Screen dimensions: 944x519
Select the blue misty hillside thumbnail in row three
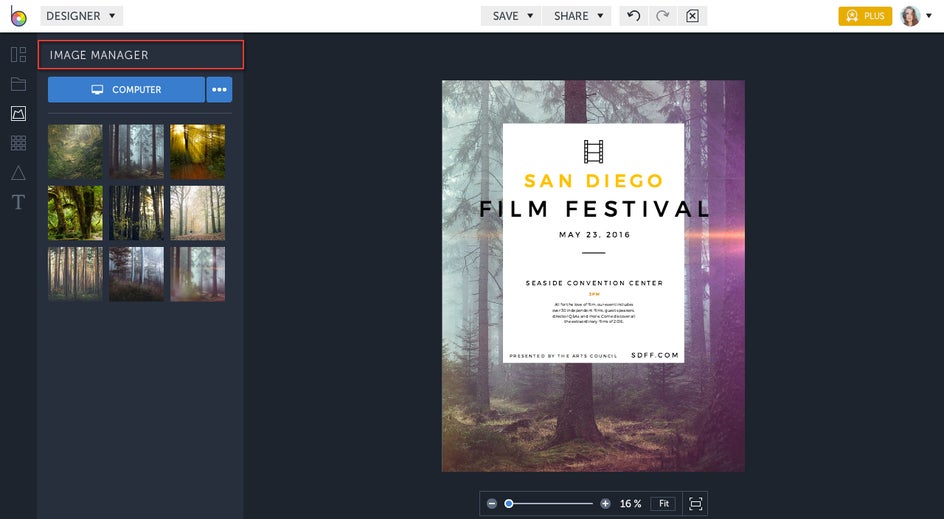coord(136,274)
